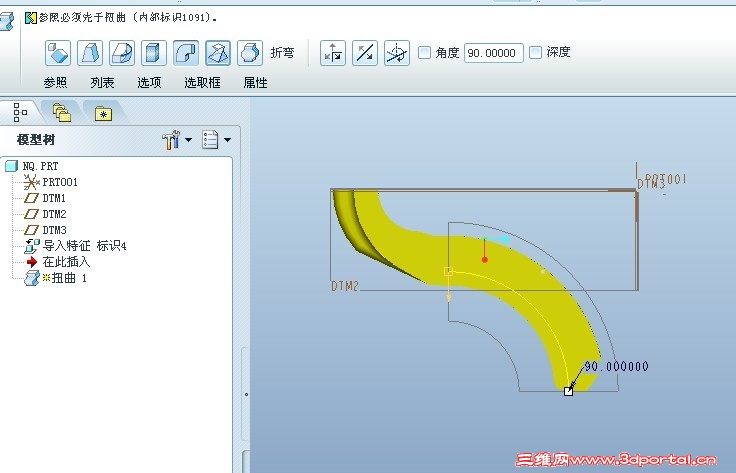Screen dimensions: 736x473
Task: Click the yellow square axis origin handle
Action: pyautogui.click(x=448, y=271)
